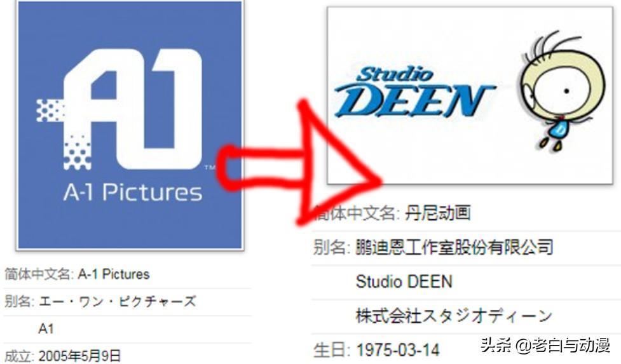Select the name value 'A-1 Pictures' below logo
The image size is (621, 364).
pos(114,274)
